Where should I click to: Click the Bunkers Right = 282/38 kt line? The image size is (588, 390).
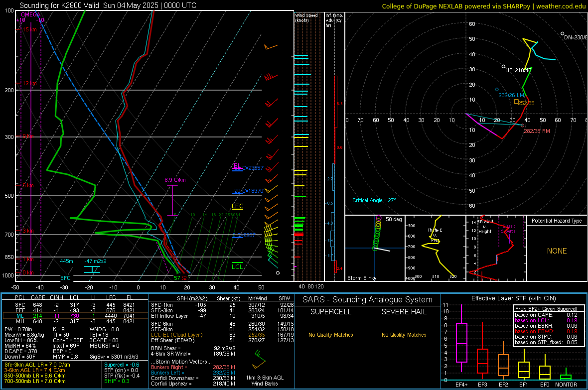[193, 367]
